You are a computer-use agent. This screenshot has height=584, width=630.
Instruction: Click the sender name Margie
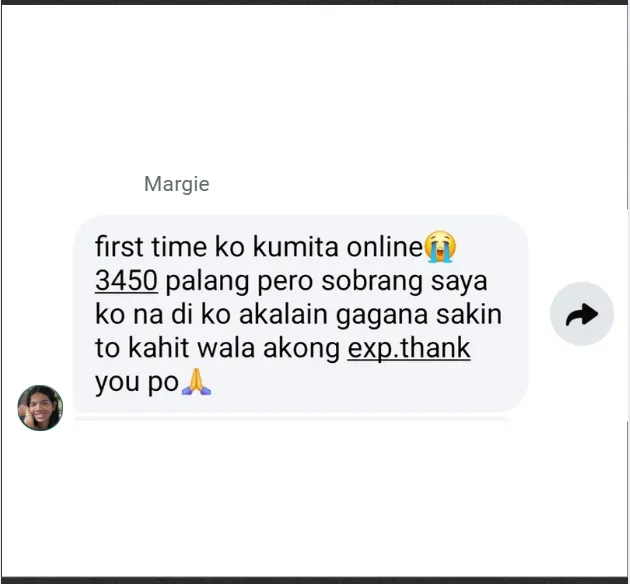pyautogui.click(x=176, y=184)
